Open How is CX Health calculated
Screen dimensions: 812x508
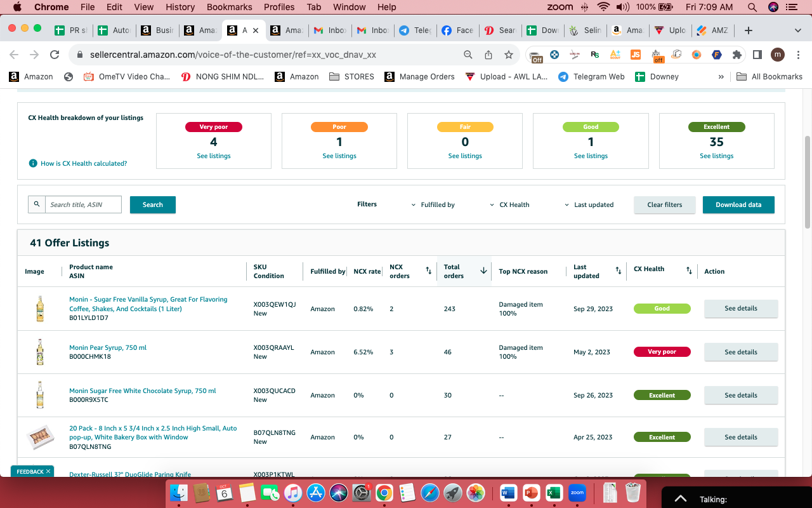pos(84,164)
